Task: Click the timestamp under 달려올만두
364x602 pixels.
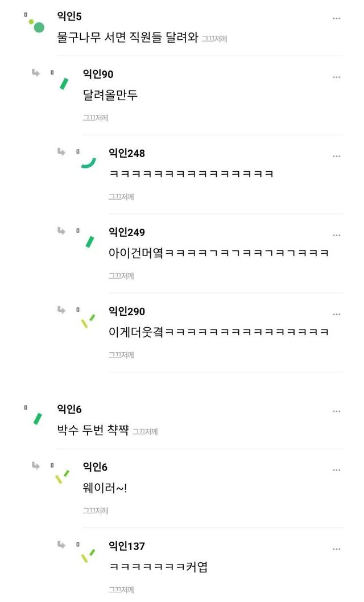Action: point(95,118)
